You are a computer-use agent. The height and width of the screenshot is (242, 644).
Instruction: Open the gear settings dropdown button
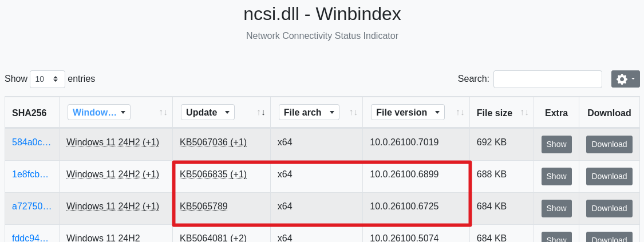tap(625, 79)
